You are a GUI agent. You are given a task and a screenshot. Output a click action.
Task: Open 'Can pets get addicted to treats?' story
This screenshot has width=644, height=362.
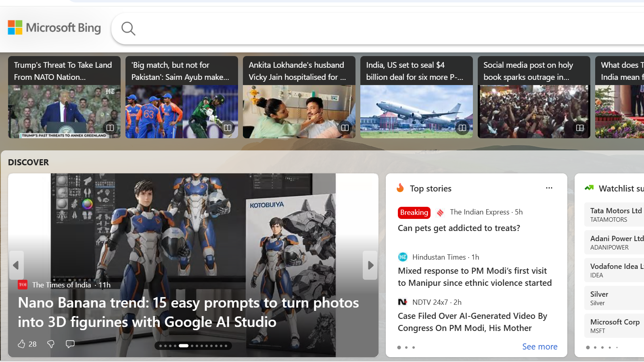pos(459,228)
